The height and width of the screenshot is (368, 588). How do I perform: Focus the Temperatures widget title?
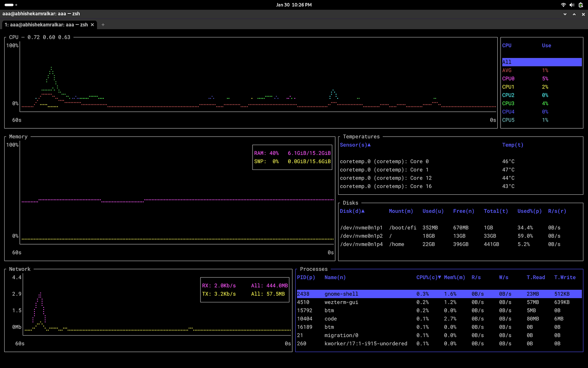pyautogui.click(x=361, y=137)
